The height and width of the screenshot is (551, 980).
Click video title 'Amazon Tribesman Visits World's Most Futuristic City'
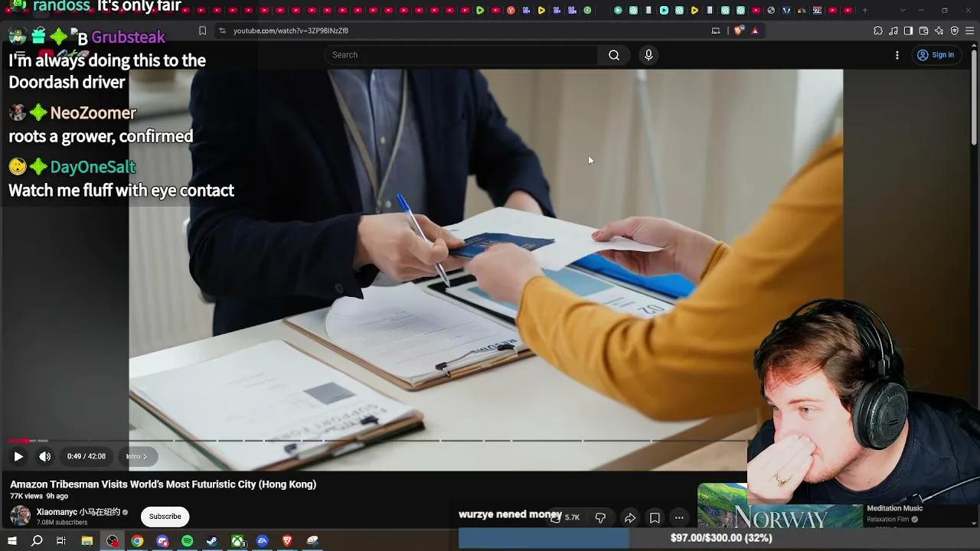pos(163,484)
